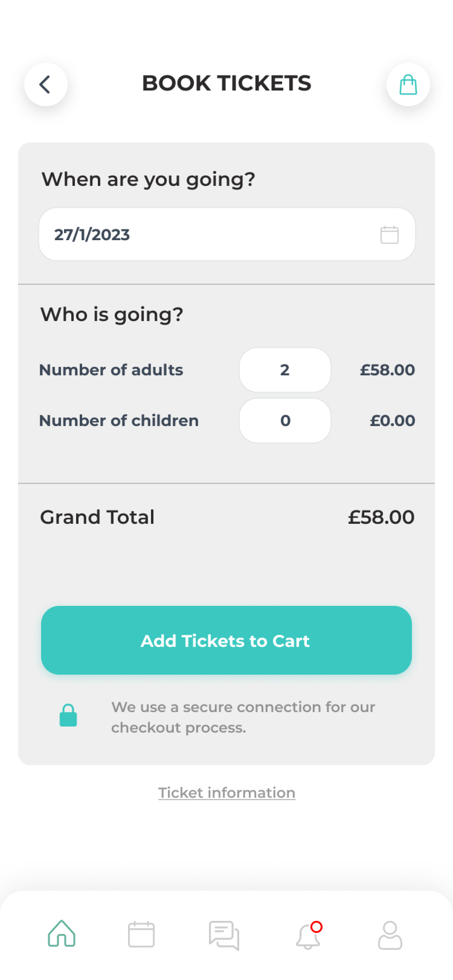Tap the Grand Total £58.00 amount
The width and height of the screenshot is (453, 980).
tap(381, 517)
